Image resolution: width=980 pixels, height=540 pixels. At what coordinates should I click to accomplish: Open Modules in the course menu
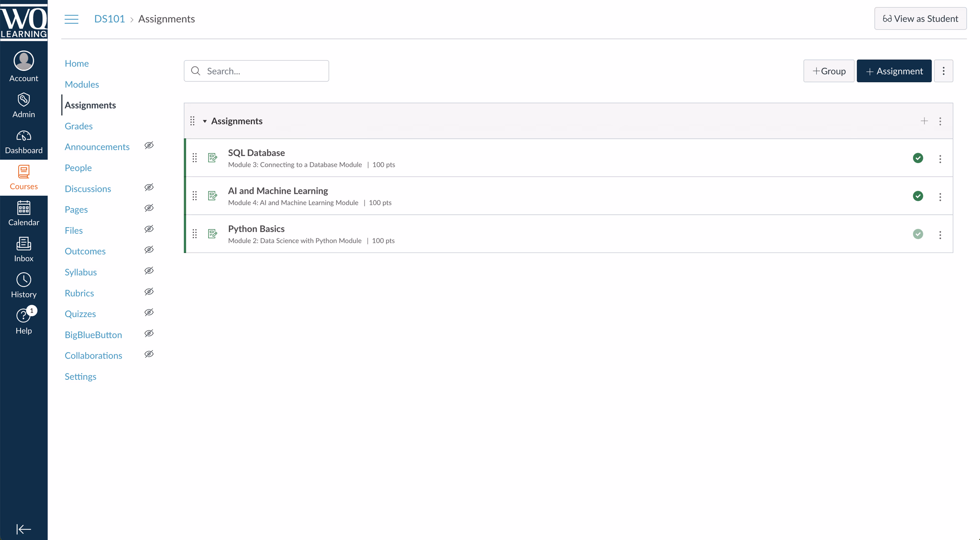(82, 84)
